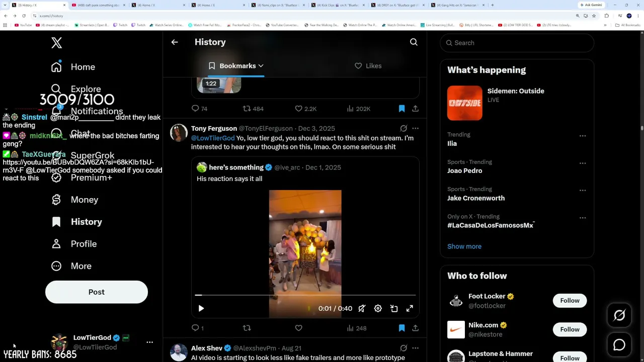Open the History page from the sidebar

point(77,222)
